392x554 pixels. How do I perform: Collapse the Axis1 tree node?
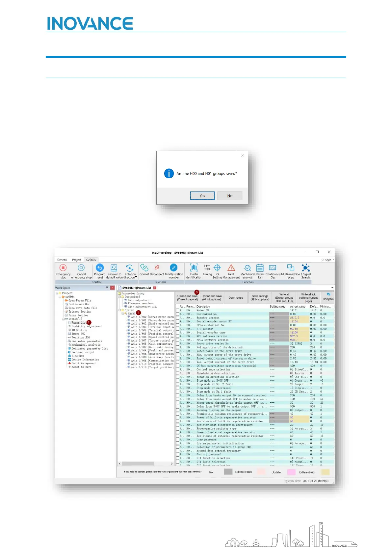pos(122,314)
